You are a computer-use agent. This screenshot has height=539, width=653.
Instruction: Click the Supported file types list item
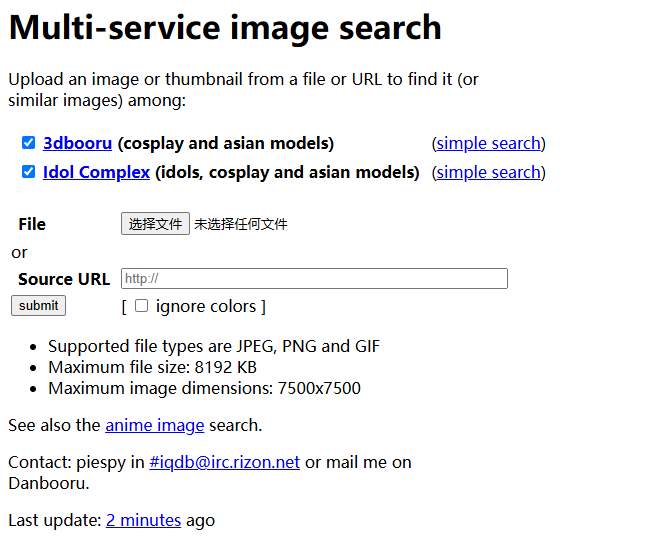tap(214, 347)
